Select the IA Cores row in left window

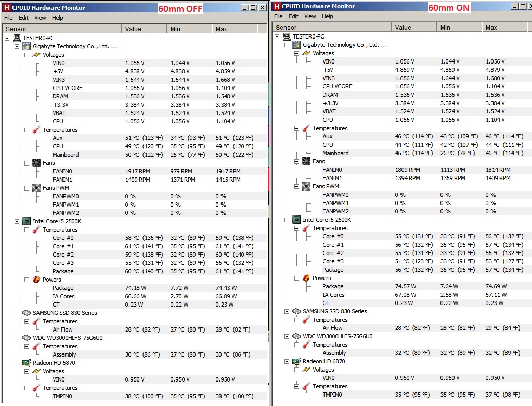(160, 296)
